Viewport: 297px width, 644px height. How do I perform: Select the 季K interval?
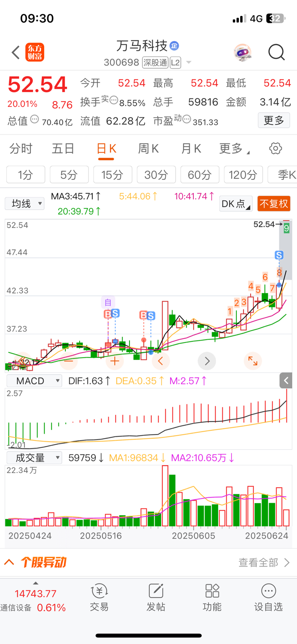coord(283,175)
